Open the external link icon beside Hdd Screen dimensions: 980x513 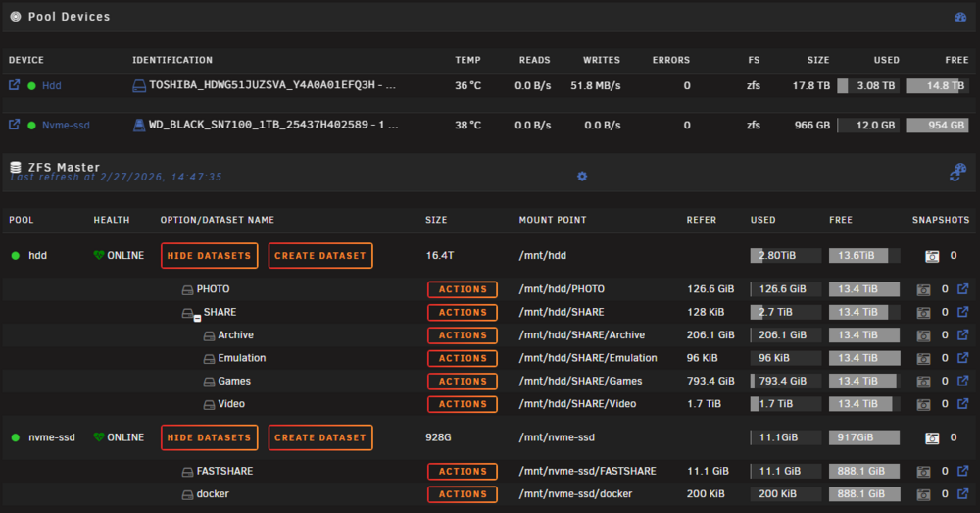(14, 85)
